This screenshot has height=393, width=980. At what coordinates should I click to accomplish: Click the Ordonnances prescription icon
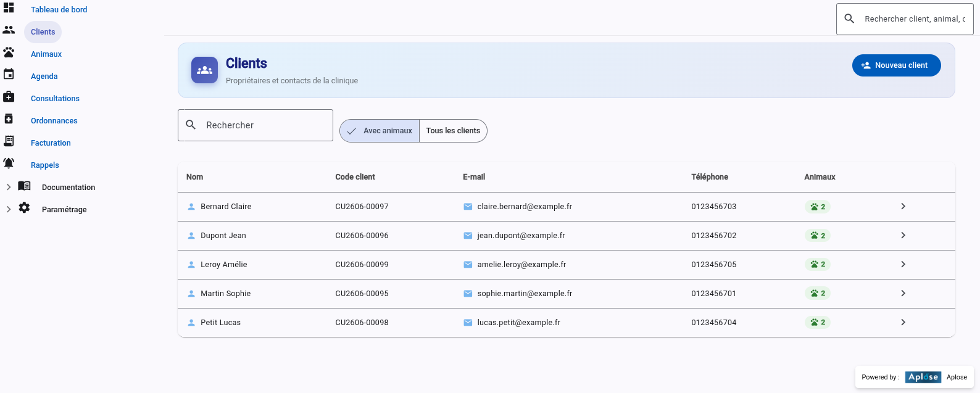tap(9, 118)
